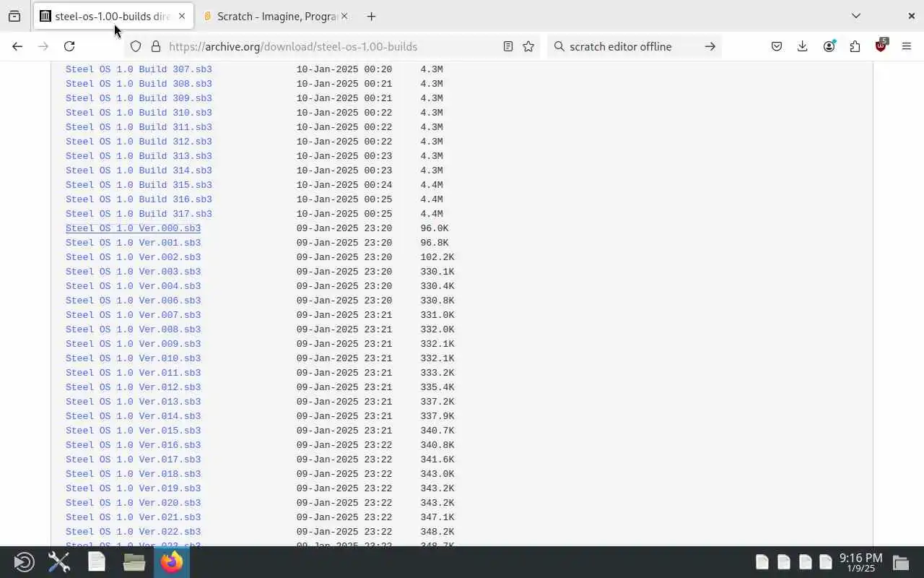The width and height of the screenshot is (924, 578).
Task: Open Steel OS 1.0 Ver.014.sb3 link
Action: click(133, 416)
